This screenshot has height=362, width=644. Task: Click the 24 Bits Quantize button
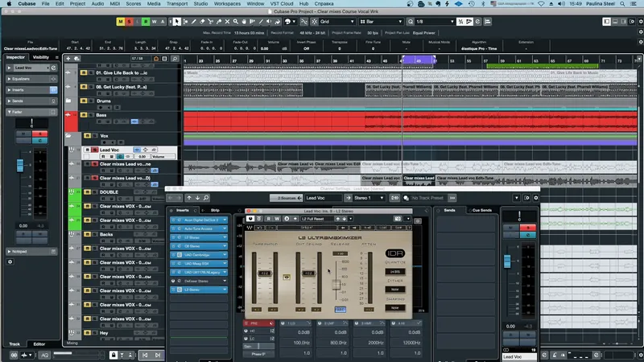pos(394,272)
